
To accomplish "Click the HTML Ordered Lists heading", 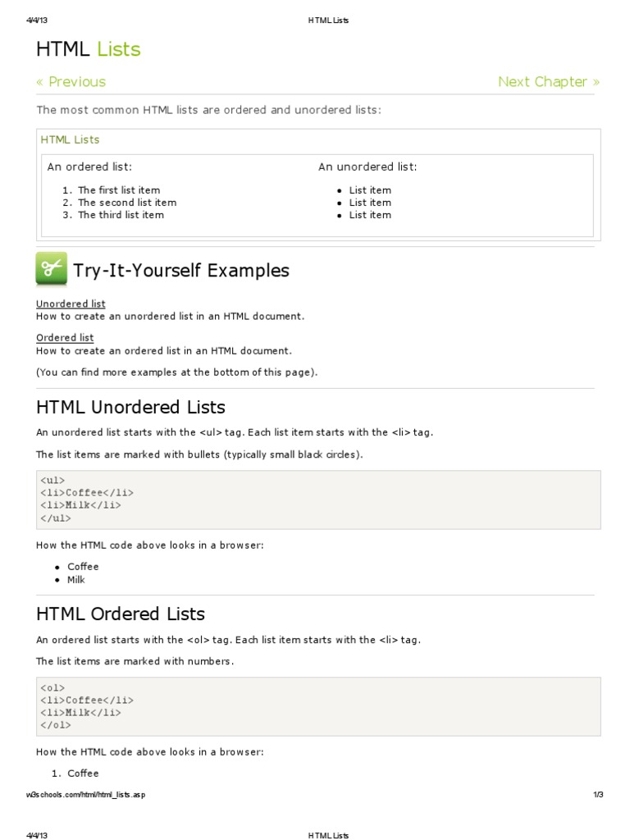I will pos(121,614).
